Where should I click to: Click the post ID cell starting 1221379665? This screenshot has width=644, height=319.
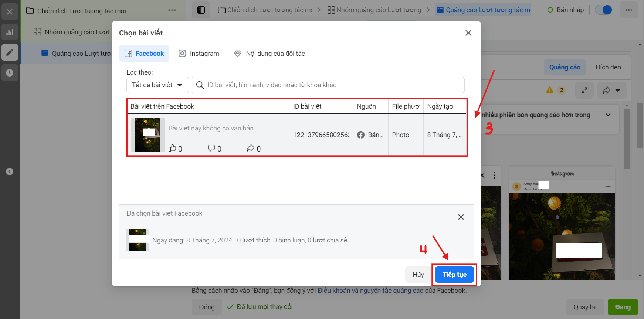[321, 135]
